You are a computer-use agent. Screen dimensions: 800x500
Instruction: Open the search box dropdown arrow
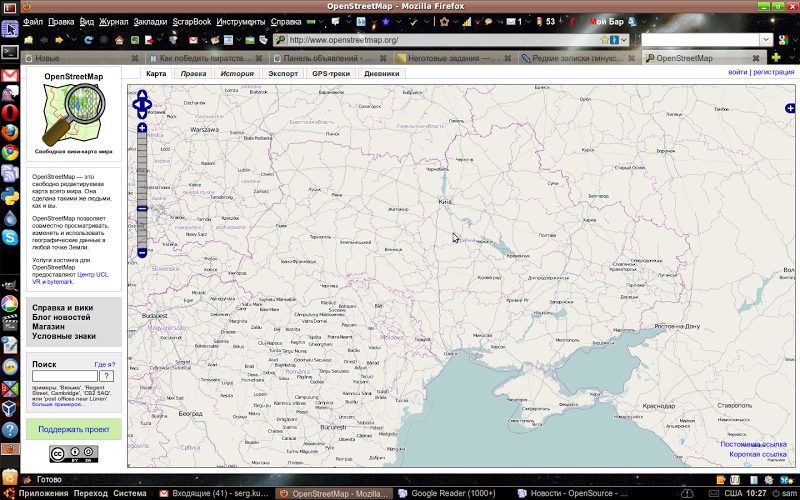coord(766,40)
